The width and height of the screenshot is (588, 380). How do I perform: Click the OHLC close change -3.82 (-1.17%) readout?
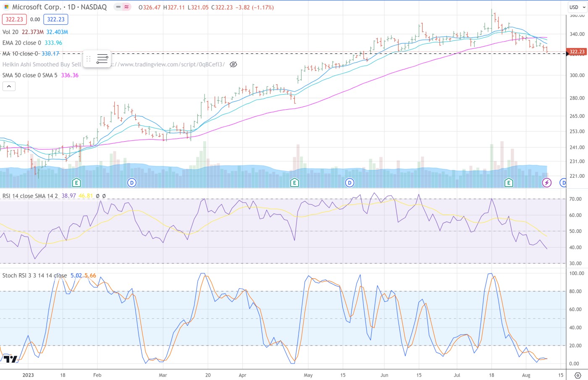(x=254, y=7)
